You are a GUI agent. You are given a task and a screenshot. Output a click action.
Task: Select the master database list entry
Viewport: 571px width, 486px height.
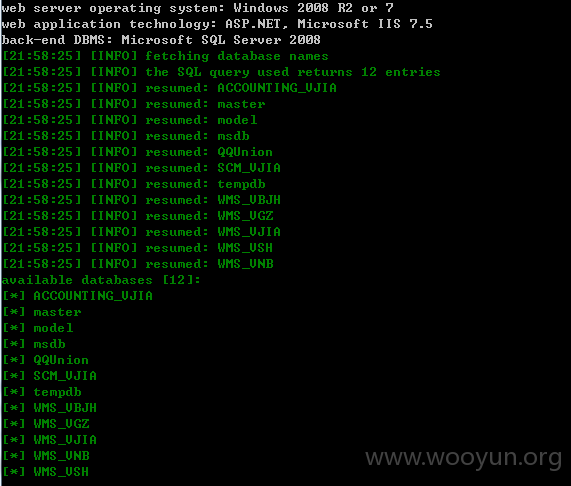(x=42, y=312)
